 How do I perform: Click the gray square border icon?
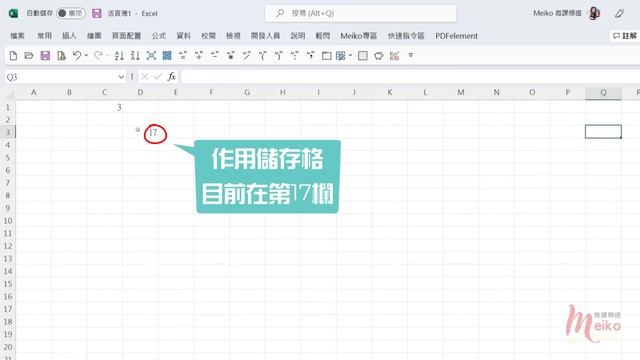pos(362,56)
